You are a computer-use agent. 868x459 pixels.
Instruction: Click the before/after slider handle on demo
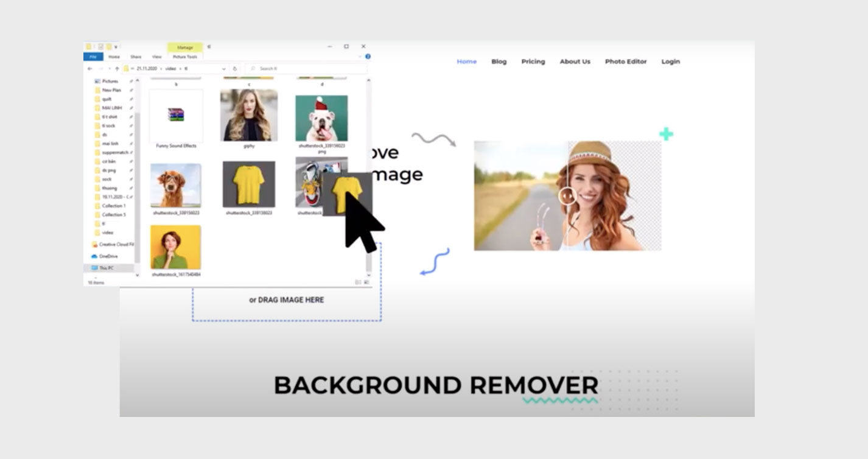click(x=567, y=196)
